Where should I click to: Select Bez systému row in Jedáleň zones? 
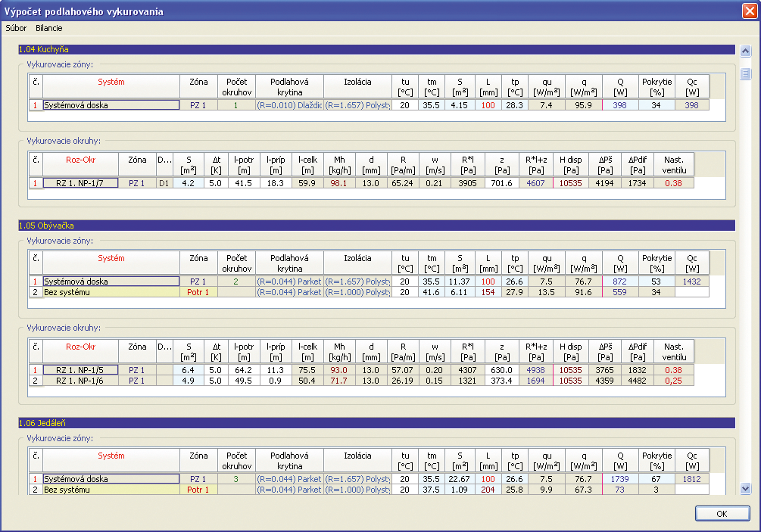(x=111, y=490)
